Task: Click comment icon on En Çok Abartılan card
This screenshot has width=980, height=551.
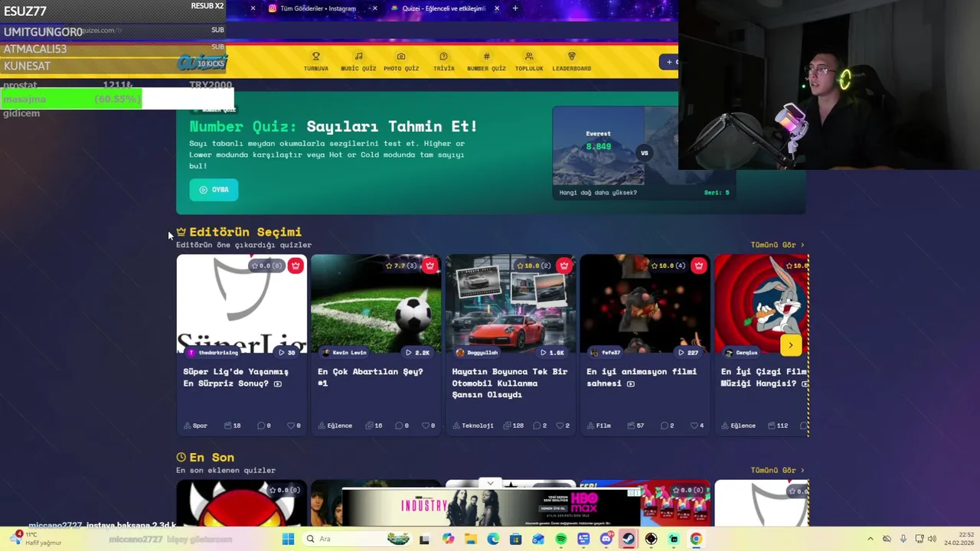Action: pyautogui.click(x=398, y=425)
